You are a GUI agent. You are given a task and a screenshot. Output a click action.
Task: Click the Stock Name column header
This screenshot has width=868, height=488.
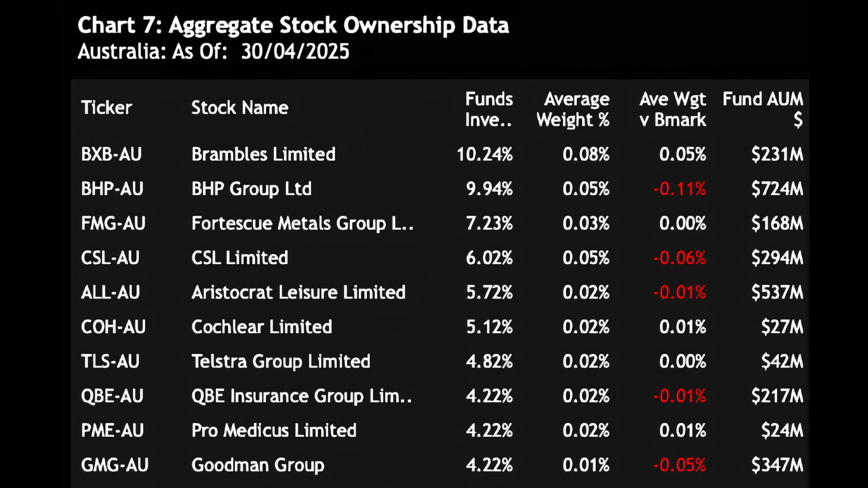coord(240,108)
